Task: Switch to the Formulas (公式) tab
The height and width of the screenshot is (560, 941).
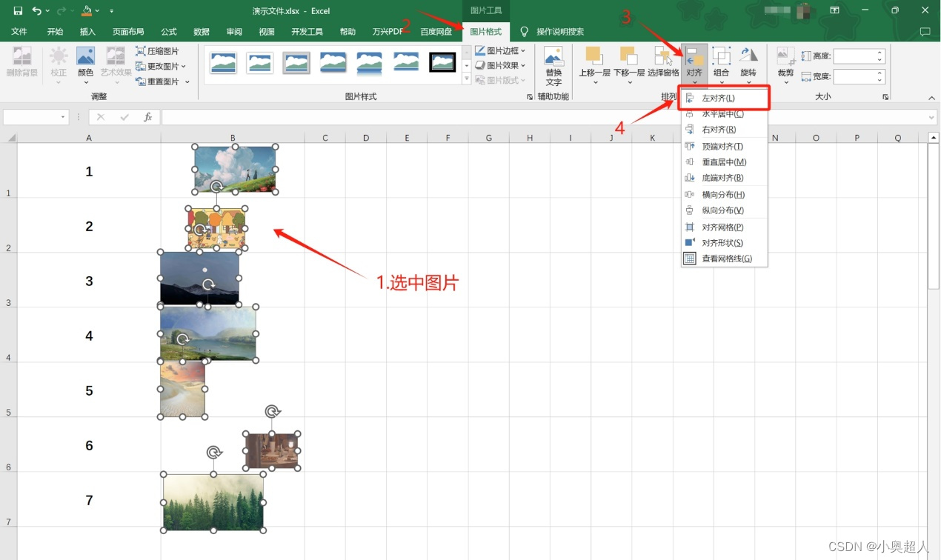Action: (x=169, y=32)
